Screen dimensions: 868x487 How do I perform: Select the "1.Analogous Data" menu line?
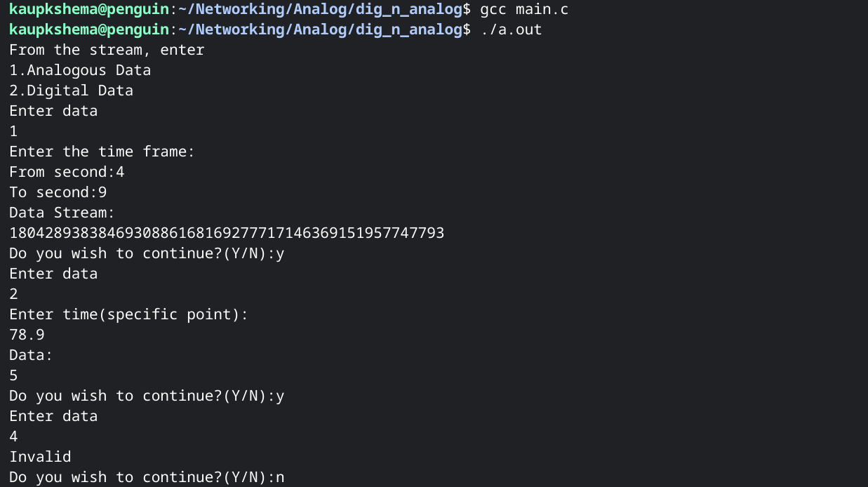tap(80, 71)
